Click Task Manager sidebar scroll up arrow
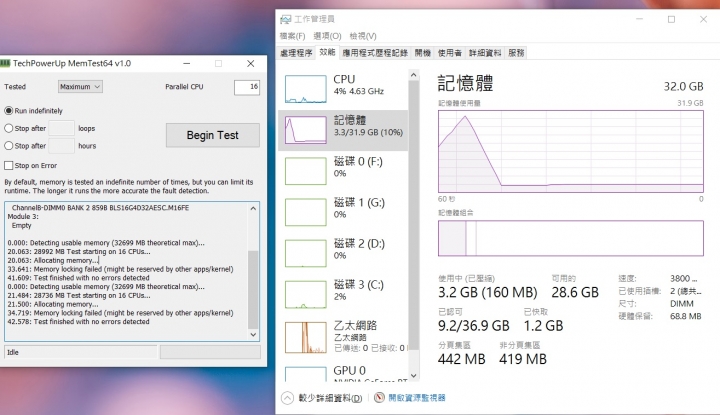The height and width of the screenshot is (415, 720). pos(414,75)
